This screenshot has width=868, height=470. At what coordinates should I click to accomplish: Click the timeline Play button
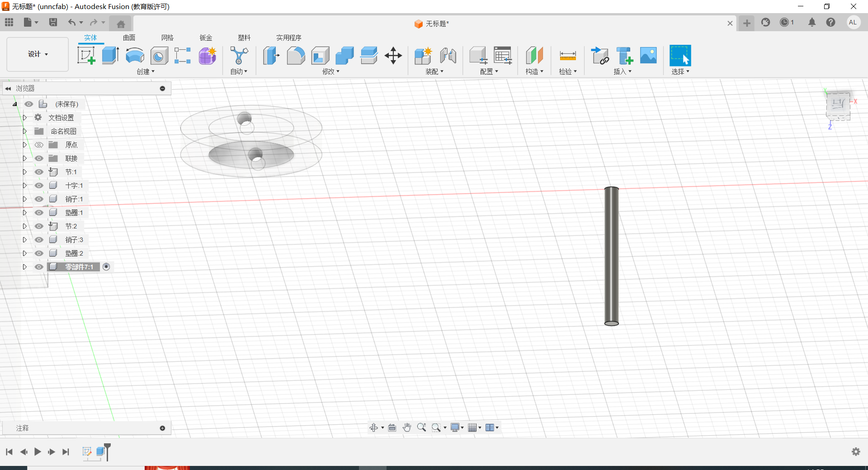pyautogui.click(x=38, y=451)
